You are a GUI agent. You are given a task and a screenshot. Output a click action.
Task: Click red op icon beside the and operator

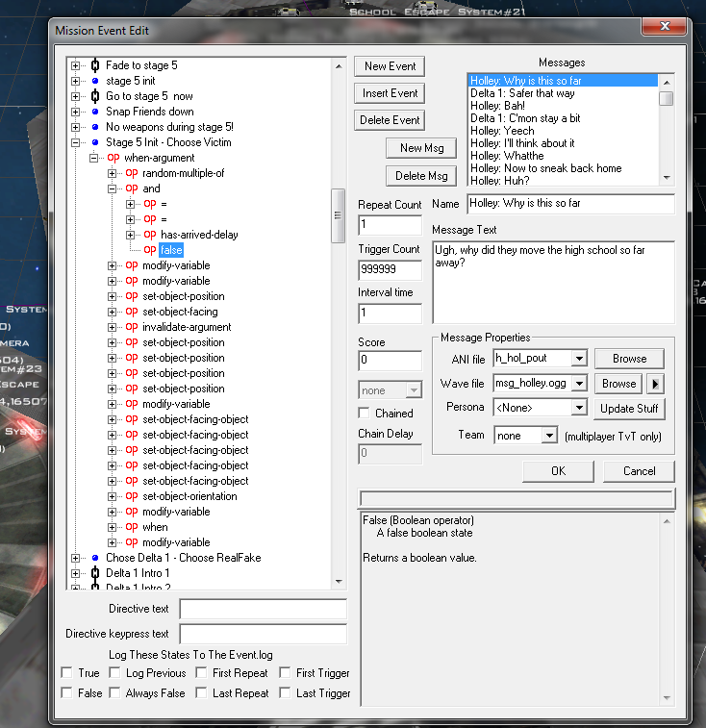click(x=132, y=188)
